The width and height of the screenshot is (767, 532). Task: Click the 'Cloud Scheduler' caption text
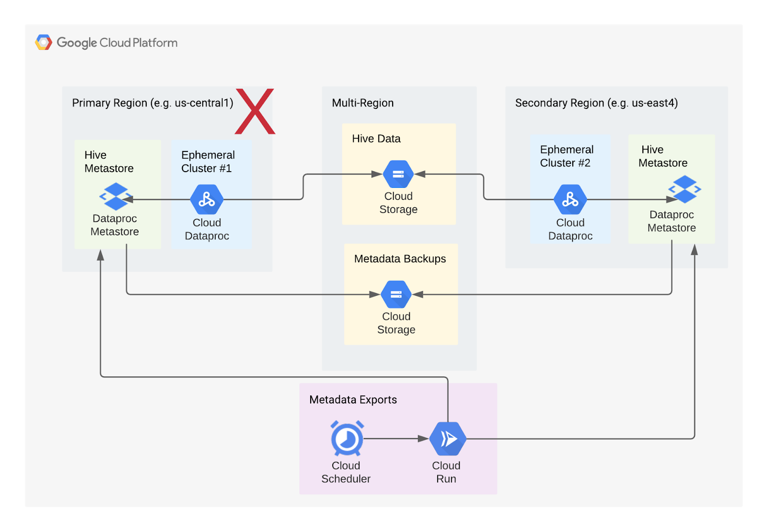point(346,472)
